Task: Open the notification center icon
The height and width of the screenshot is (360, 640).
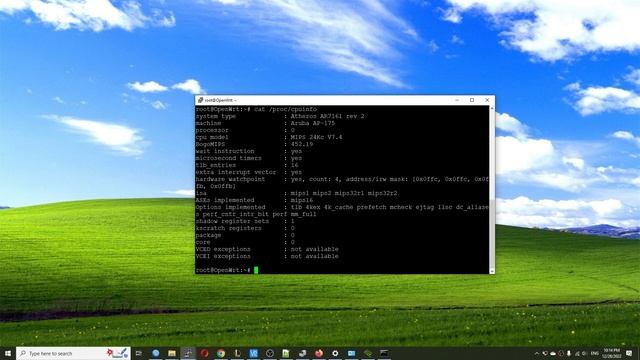Action: pyautogui.click(x=629, y=353)
